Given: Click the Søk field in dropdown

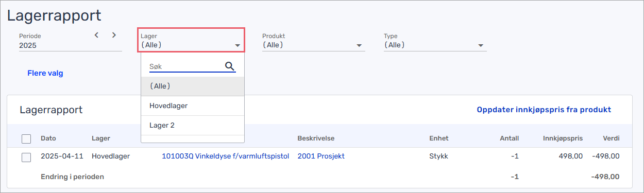Looking at the screenshot, I should [x=185, y=67].
